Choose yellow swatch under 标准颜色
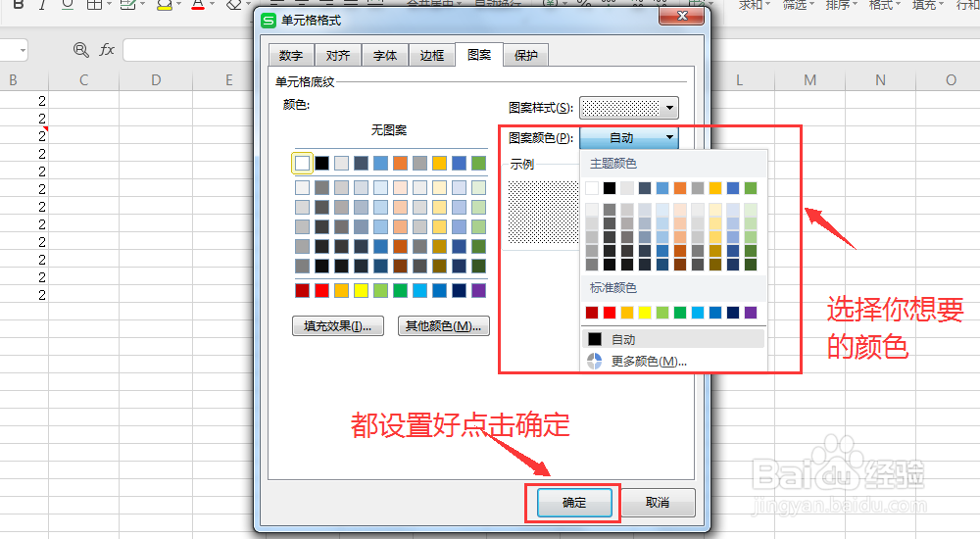 point(645,312)
